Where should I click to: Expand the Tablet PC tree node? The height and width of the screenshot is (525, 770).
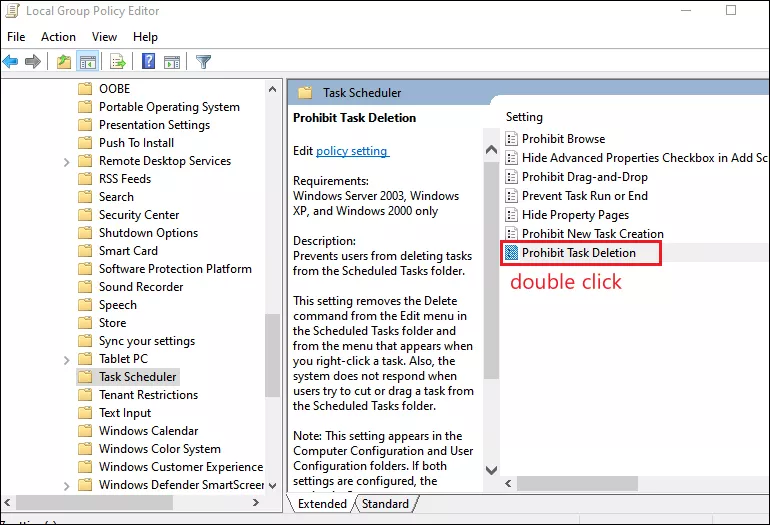(66, 360)
